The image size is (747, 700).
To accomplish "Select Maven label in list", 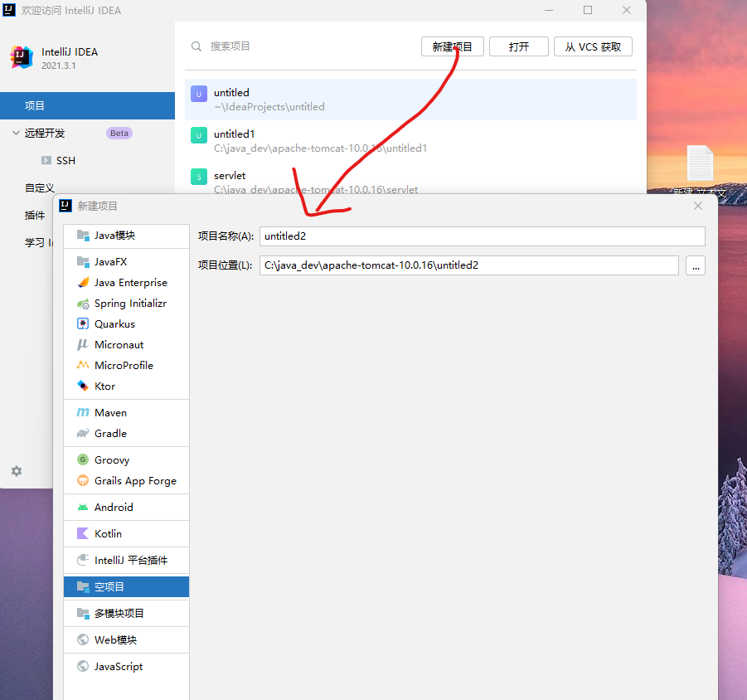I will pos(110,413).
